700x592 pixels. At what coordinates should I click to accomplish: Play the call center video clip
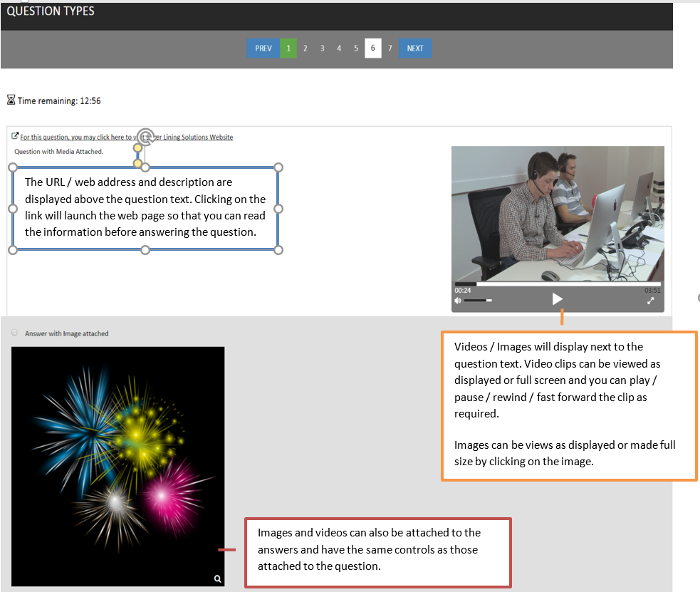[x=558, y=300]
